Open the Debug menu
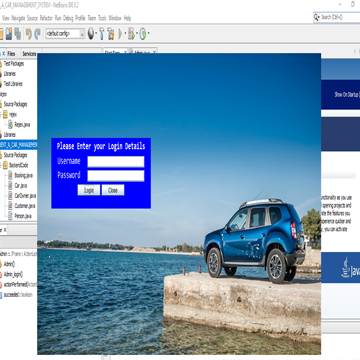The width and height of the screenshot is (360, 360). click(x=68, y=18)
